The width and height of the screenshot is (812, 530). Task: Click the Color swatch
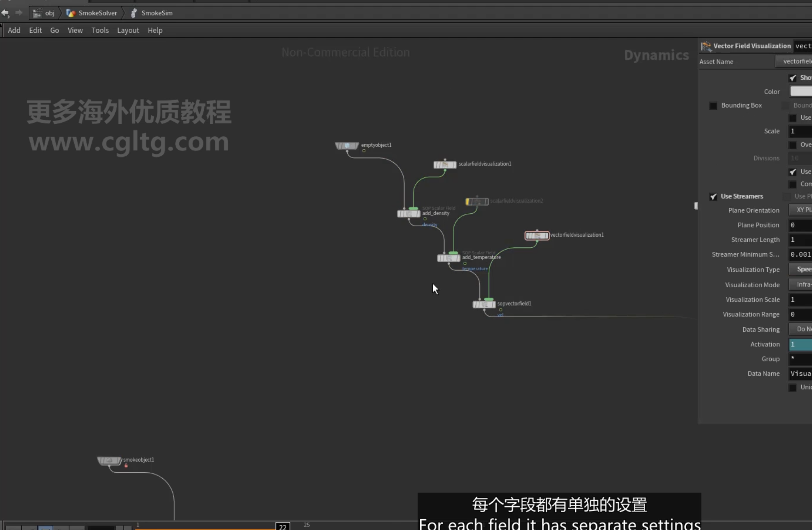coord(801,91)
